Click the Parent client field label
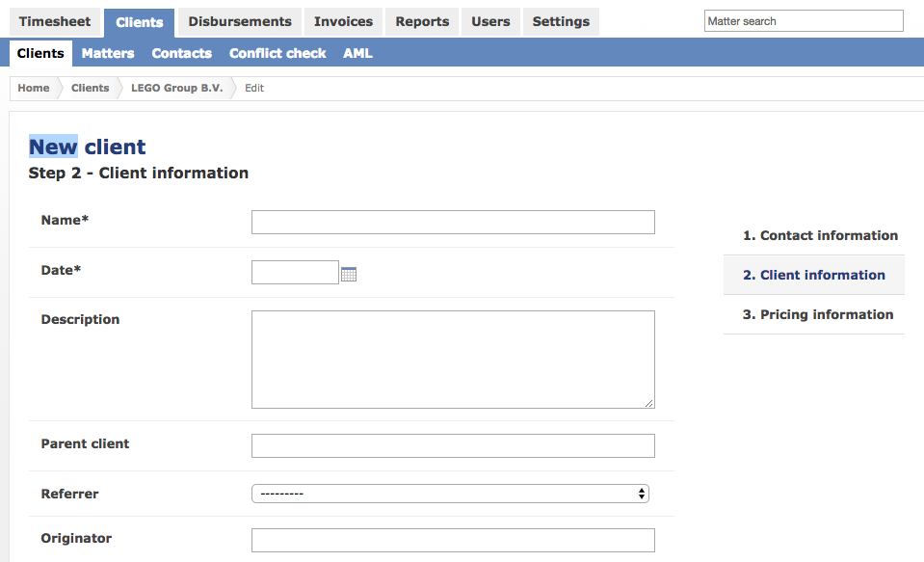The height and width of the screenshot is (562, 924). (x=85, y=444)
